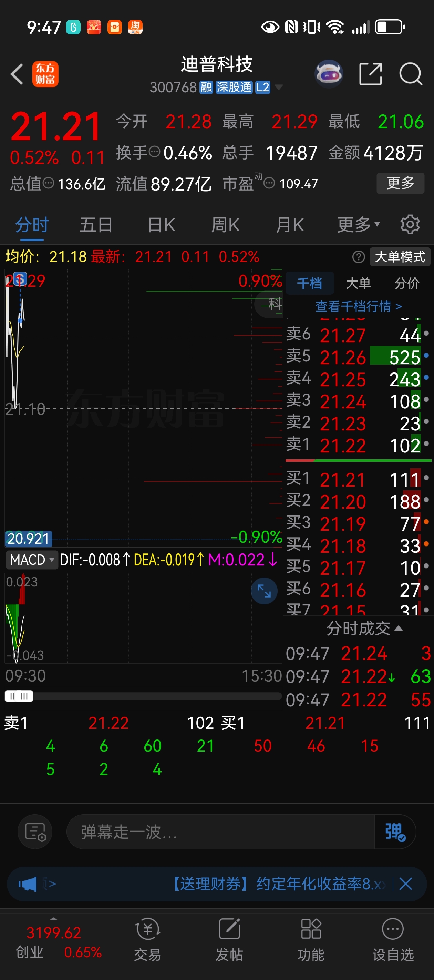The image size is (434, 980).
Task: Open chart settings gear icon
Action: tap(410, 224)
